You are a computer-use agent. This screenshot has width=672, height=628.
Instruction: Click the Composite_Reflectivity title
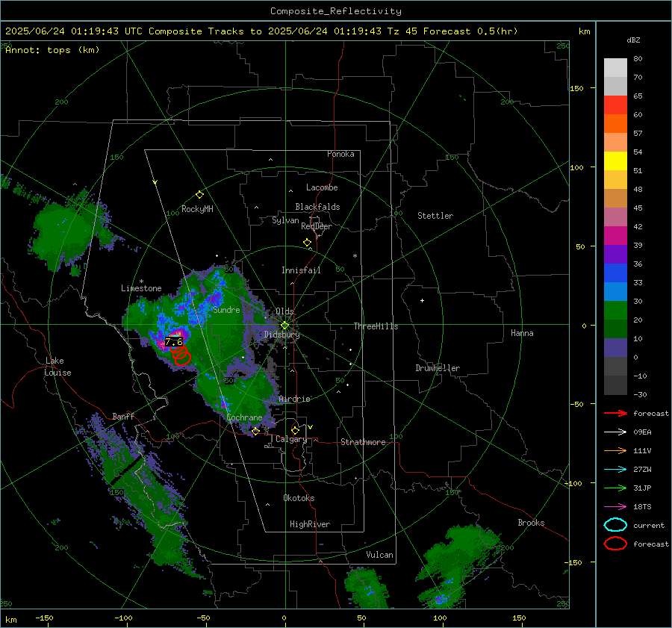[x=335, y=11]
